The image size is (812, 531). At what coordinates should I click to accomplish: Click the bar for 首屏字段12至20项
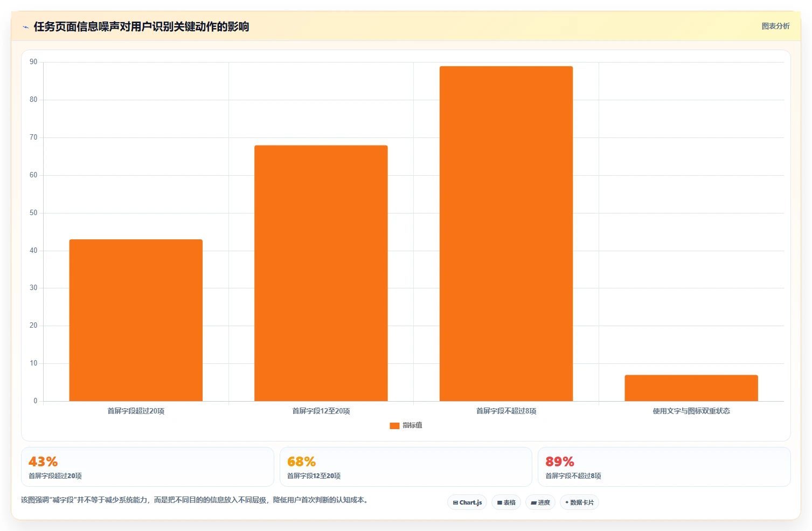[321, 273]
